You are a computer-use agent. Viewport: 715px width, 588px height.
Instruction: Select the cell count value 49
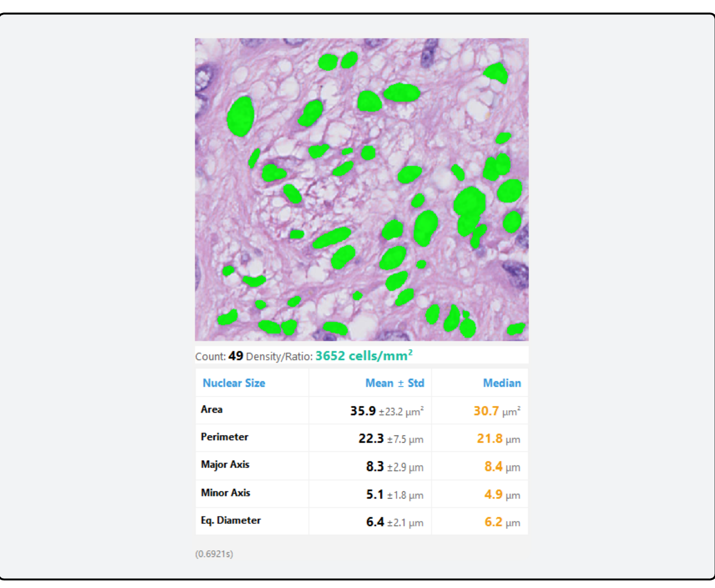pos(236,356)
